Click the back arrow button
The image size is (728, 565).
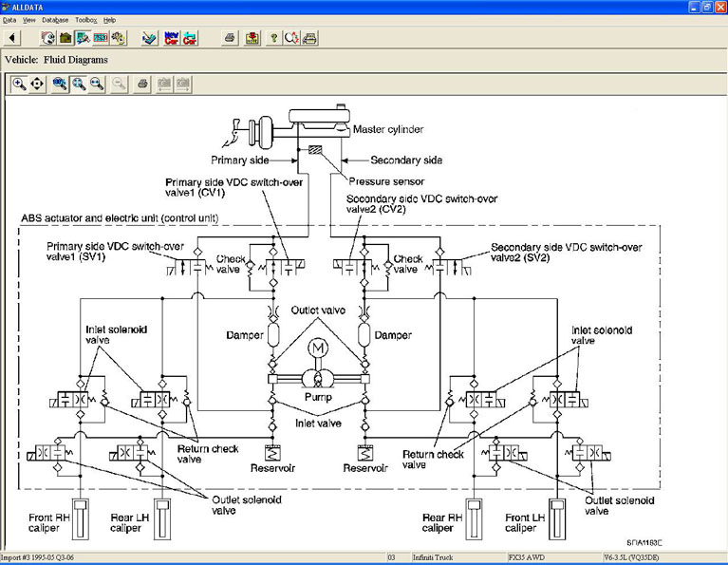point(14,38)
